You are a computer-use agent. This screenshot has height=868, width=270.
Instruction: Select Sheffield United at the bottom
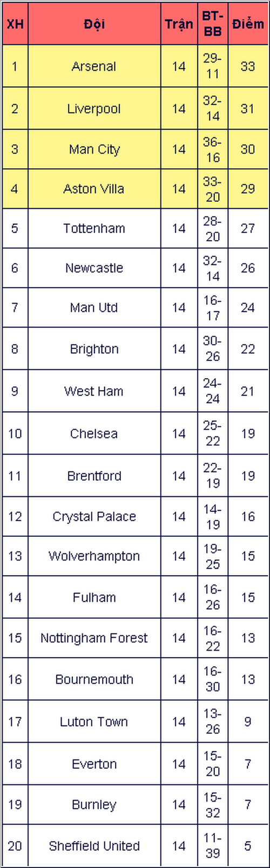tap(94, 845)
